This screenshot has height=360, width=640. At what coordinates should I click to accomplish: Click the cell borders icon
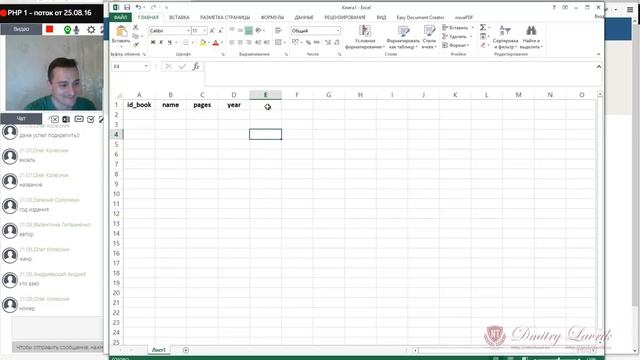(186, 42)
